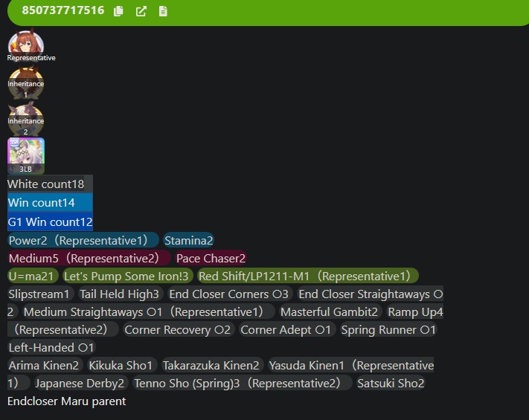Click the Let's Pump Some Iron!3 tag

(128, 276)
